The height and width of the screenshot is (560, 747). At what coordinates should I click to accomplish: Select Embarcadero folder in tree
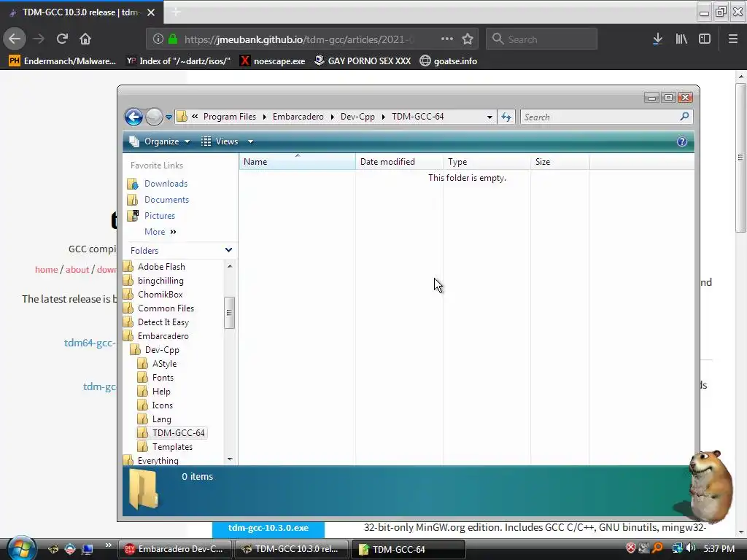click(163, 335)
